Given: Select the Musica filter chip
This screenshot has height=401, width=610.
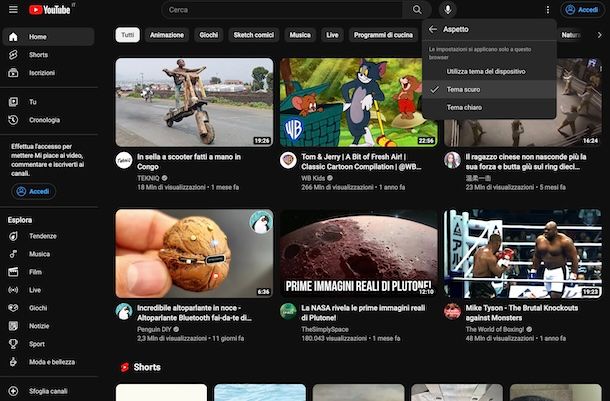Looking at the screenshot, I should point(300,35).
